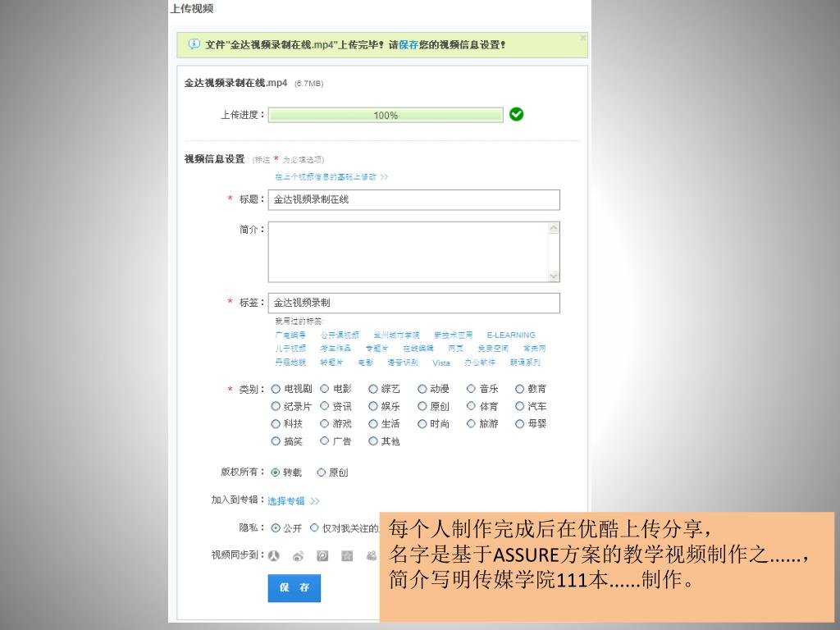Choose 原创 in the category list
This screenshot has height=630, width=840.
tap(422, 407)
